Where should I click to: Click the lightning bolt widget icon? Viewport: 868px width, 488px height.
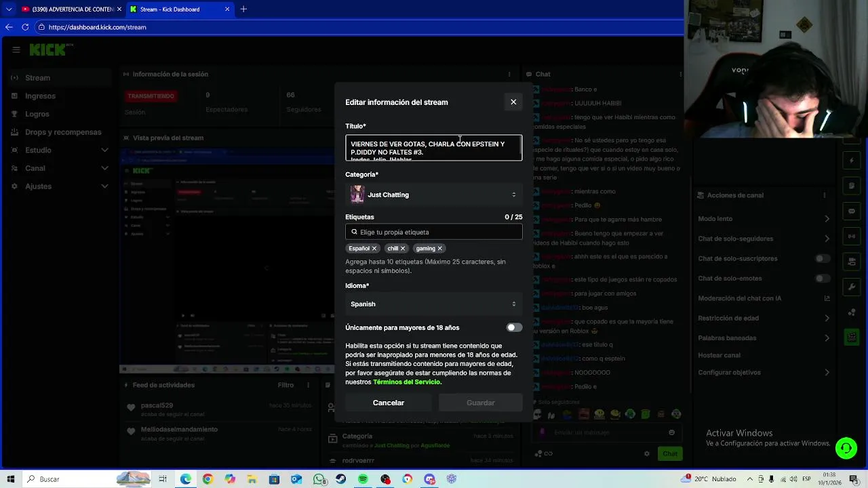click(852, 161)
